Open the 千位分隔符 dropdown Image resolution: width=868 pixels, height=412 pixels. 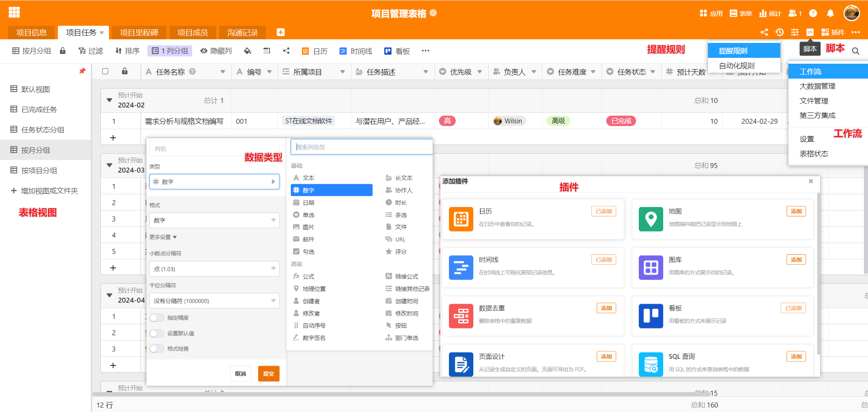pyautogui.click(x=214, y=301)
